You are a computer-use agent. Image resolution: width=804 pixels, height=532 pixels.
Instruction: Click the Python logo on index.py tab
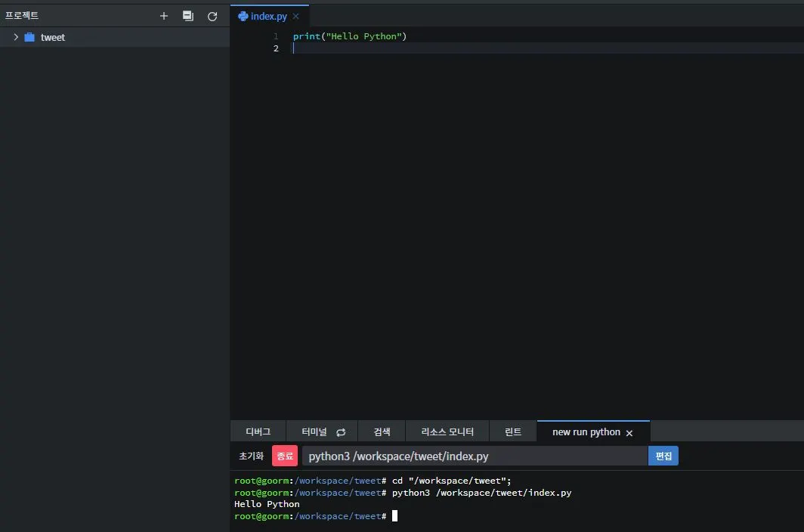click(x=243, y=17)
